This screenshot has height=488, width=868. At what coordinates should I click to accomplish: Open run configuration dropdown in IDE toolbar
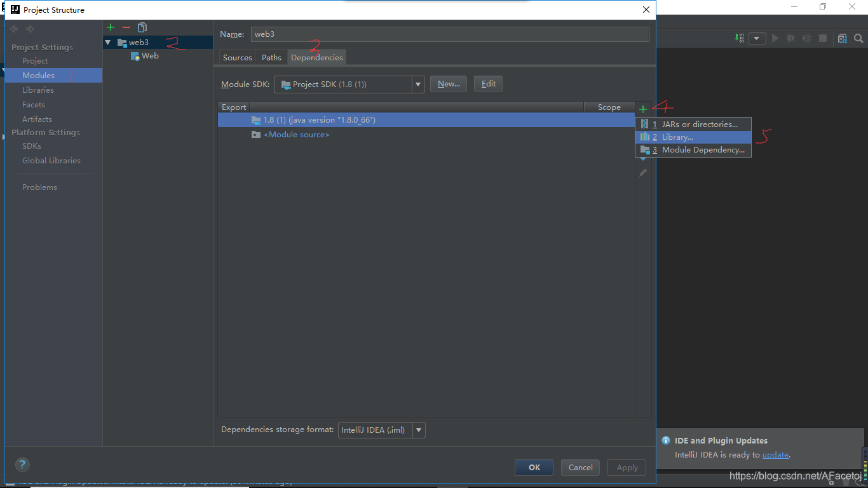tap(757, 38)
